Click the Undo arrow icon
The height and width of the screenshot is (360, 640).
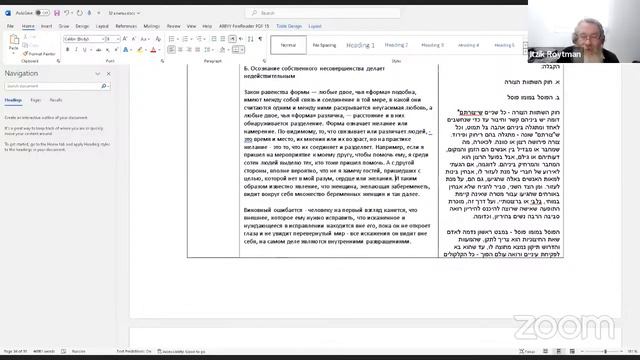pyautogui.click(x=67, y=13)
